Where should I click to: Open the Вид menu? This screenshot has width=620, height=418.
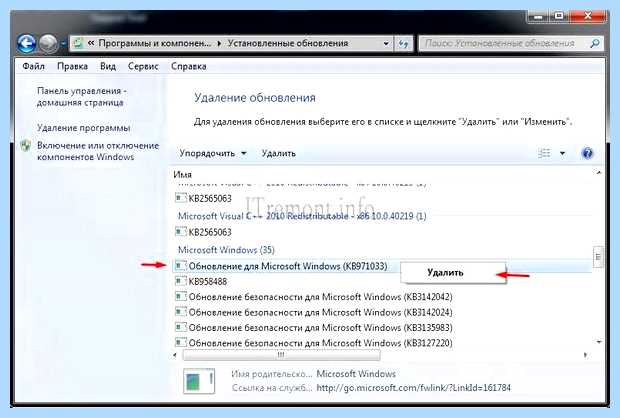(x=108, y=66)
